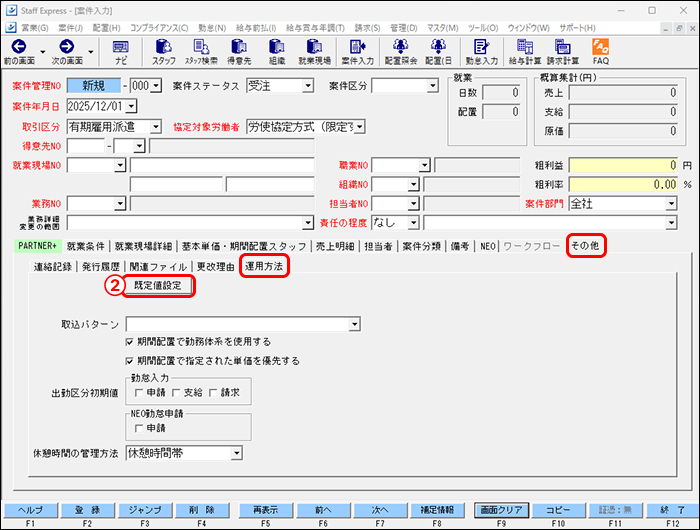Image resolution: width=700 pixels, height=530 pixels.
Task: Open the 案件年月日 date dropdown
Action: click(x=131, y=106)
